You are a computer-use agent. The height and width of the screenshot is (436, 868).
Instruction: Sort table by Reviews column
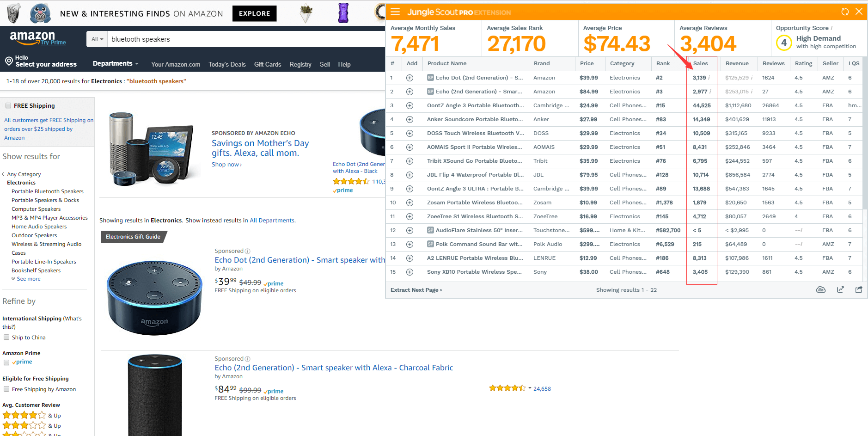[x=773, y=63]
